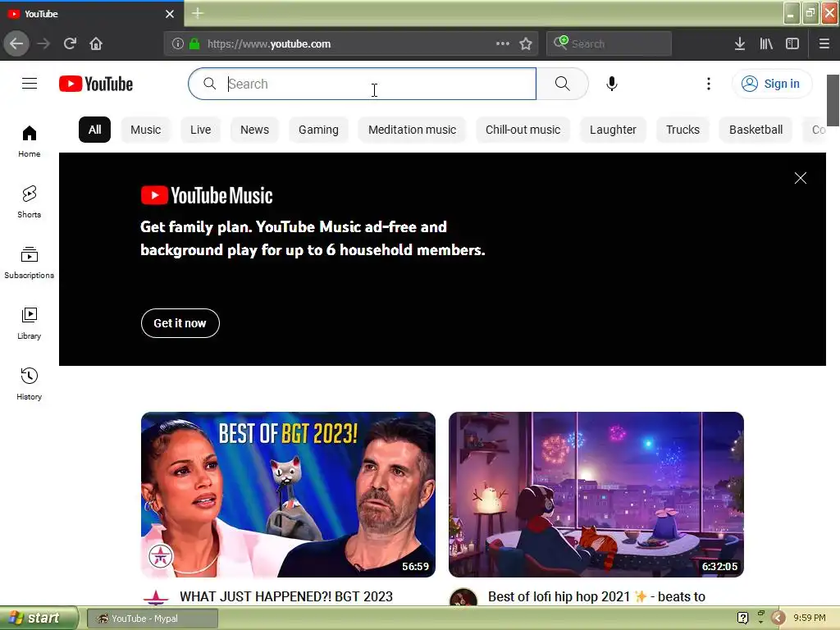Click the page vertical scrollbar thumb
Viewport: 840px width, 630px height.
pyautogui.click(x=833, y=100)
